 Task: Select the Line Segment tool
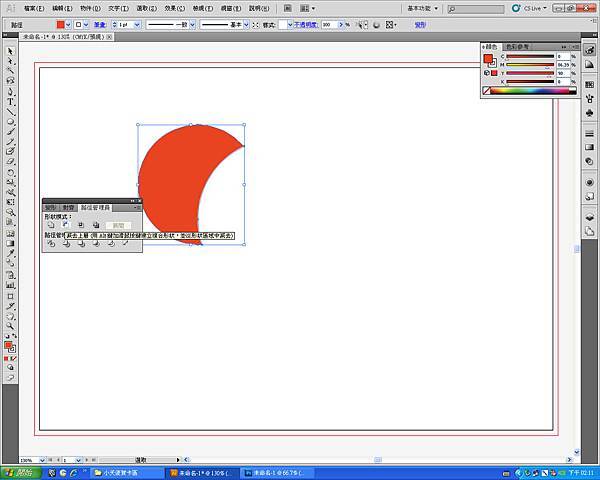click(x=10, y=112)
